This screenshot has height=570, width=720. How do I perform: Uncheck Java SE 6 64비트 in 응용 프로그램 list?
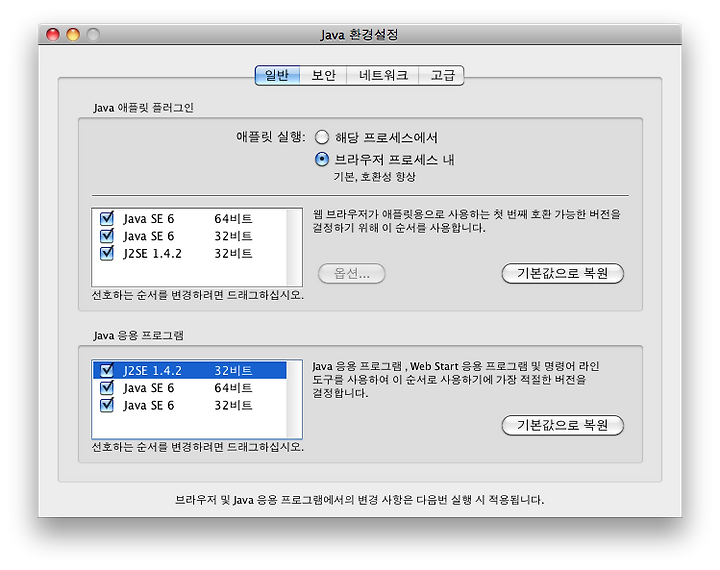pos(107,388)
